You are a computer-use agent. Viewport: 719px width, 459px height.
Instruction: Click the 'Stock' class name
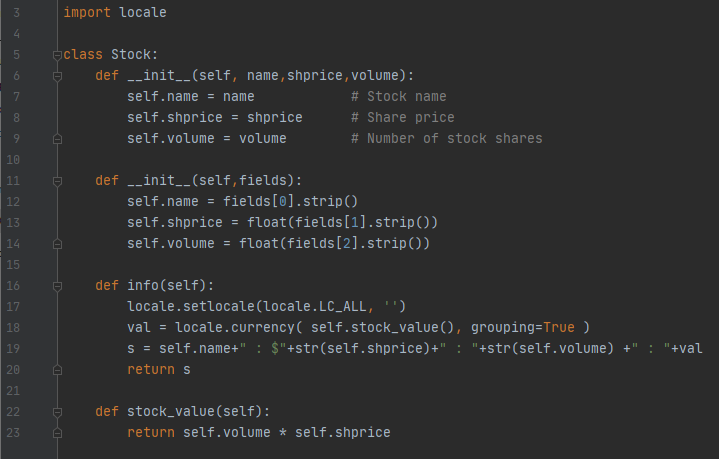pyautogui.click(x=131, y=55)
